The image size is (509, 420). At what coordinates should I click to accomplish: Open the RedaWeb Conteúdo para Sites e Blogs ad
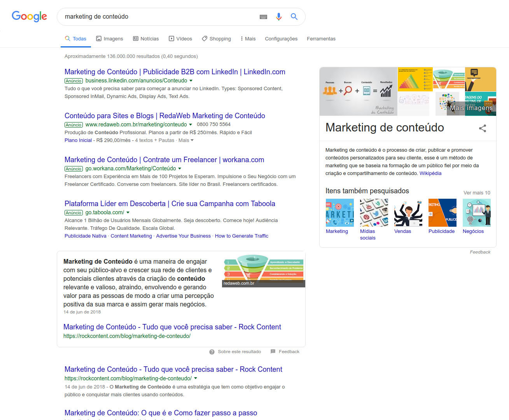165,116
